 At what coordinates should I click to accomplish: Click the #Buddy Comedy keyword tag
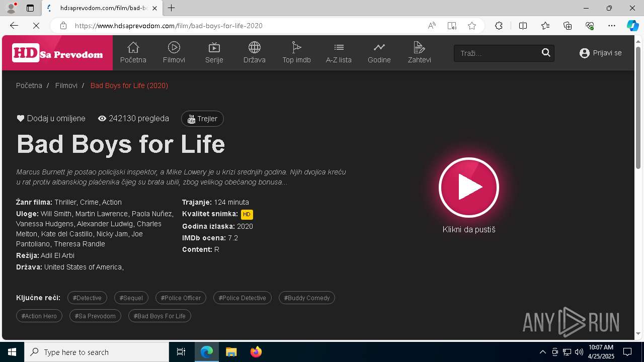coord(307,298)
